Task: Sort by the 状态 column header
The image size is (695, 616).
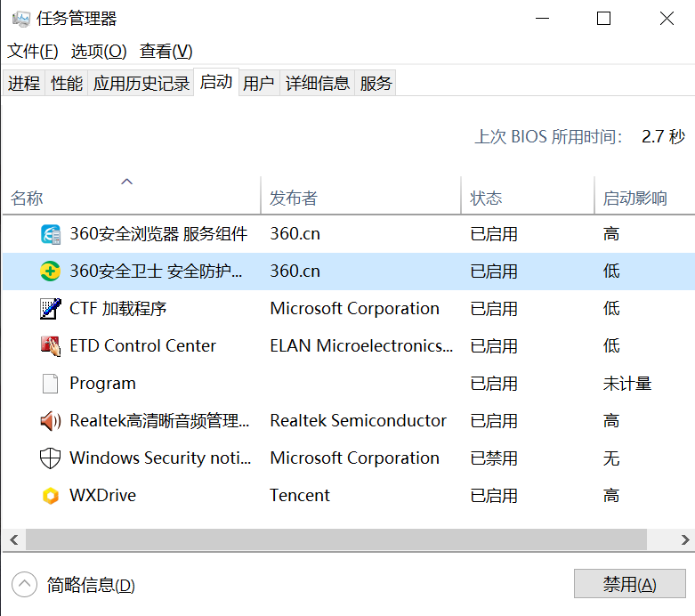Action: [487, 199]
